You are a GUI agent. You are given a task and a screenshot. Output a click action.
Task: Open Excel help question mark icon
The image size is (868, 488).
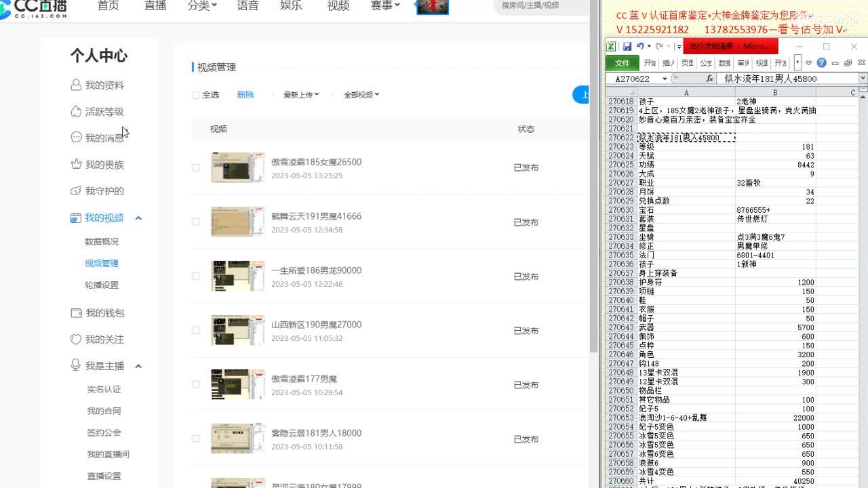[x=821, y=62]
